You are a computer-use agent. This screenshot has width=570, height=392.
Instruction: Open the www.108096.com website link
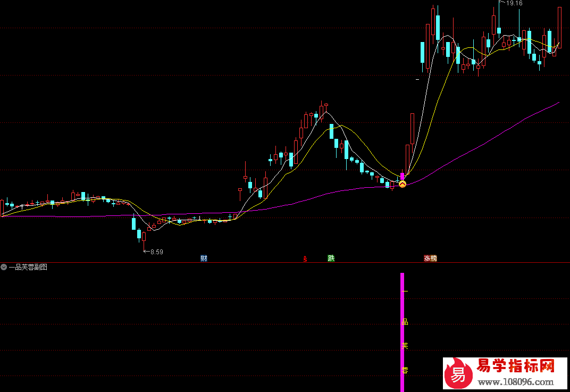pyautogui.click(x=516, y=382)
